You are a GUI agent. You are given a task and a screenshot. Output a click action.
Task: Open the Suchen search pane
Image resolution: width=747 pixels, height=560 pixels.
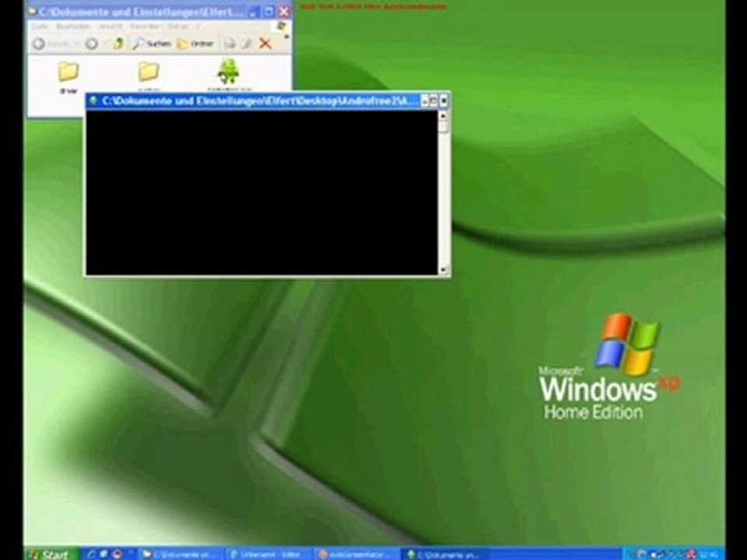[152, 44]
